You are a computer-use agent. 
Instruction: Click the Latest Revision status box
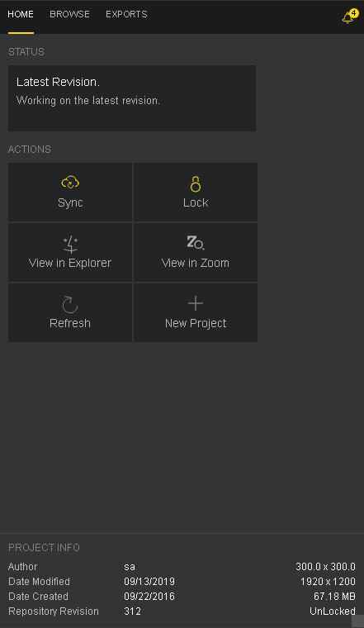tap(132, 98)
